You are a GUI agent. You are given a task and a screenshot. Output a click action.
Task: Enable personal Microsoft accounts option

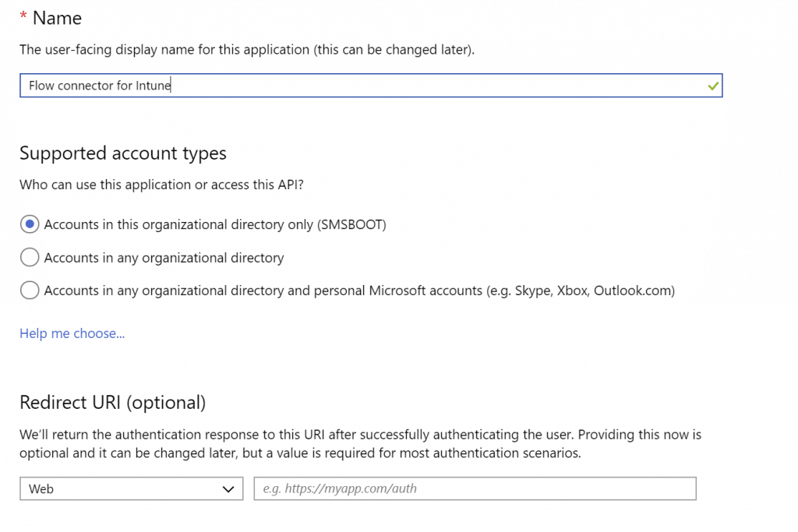(x=29, y=290)
